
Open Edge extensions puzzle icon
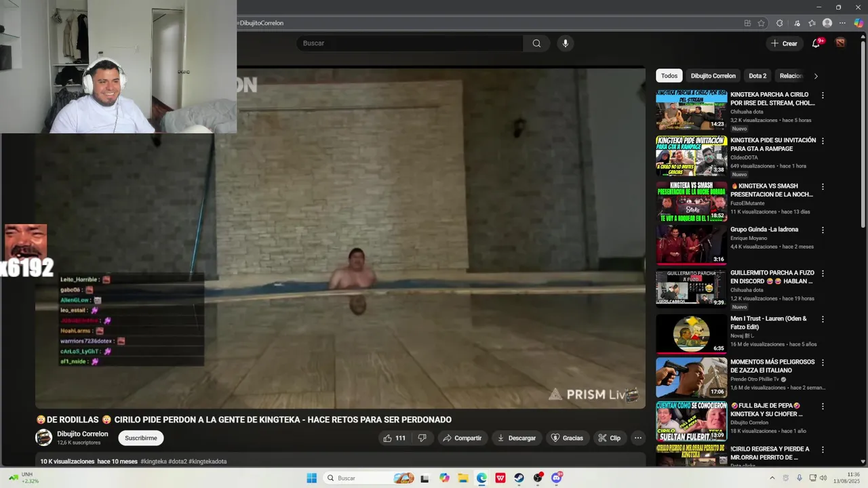click(x=780, y=23)
